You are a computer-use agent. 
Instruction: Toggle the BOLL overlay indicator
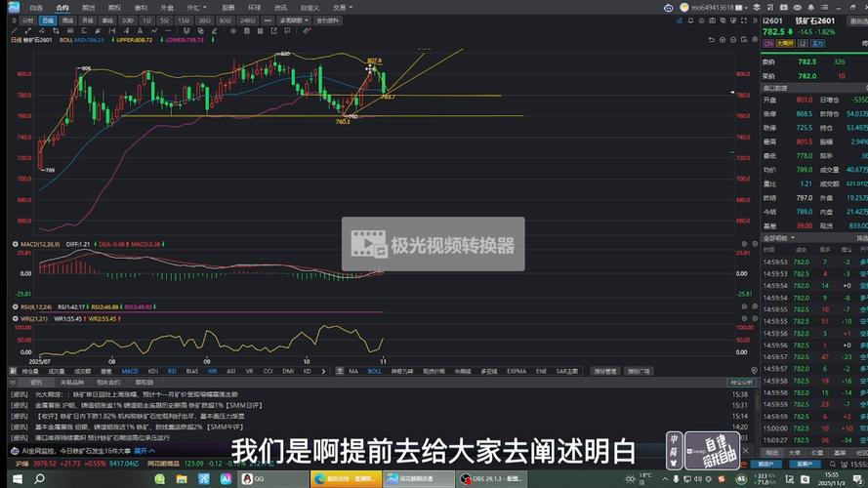point(375,371)
